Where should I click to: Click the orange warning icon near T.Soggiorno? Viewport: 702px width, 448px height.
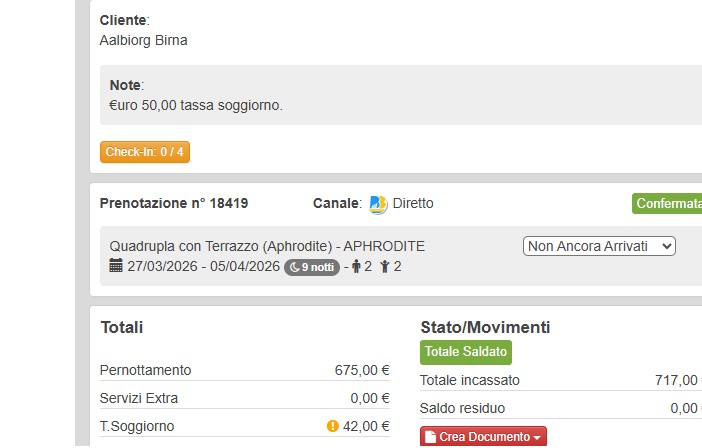click(x=333, y=426)
